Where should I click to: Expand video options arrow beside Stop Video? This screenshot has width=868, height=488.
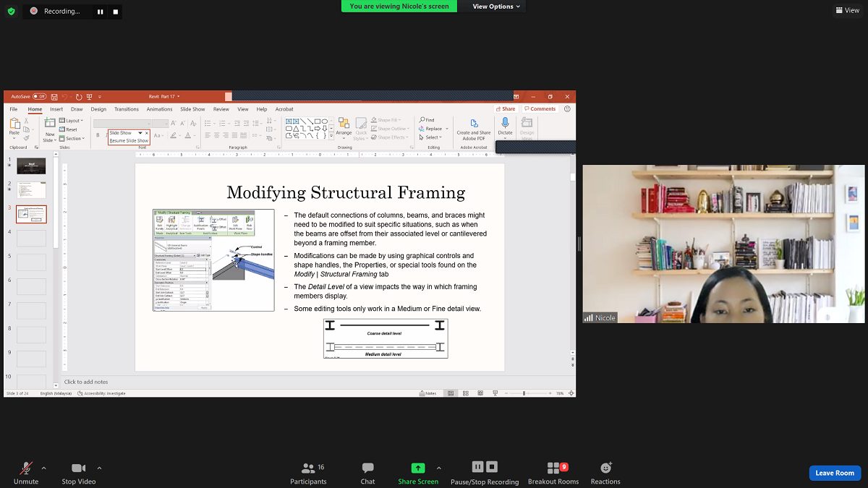point(99,468)
